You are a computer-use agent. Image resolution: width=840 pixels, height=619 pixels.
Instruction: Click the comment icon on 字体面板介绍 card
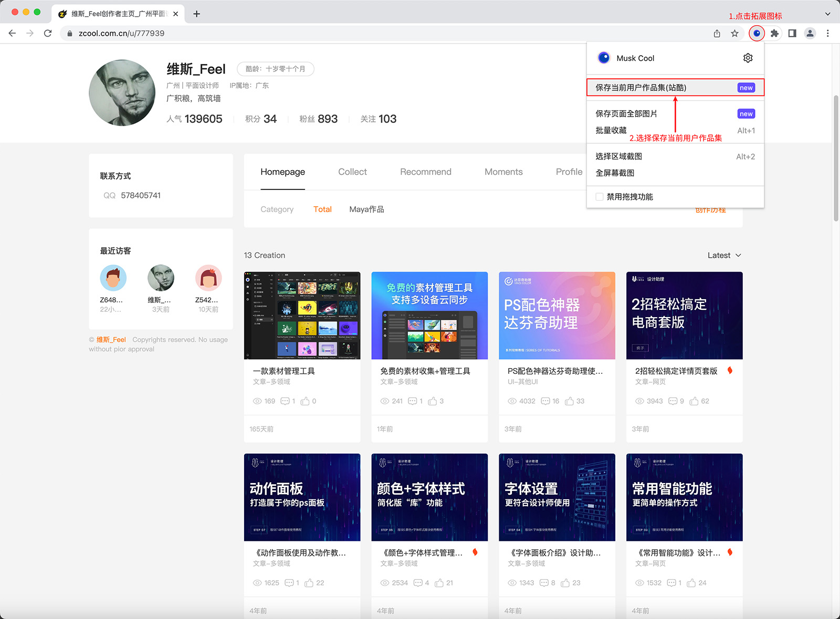pos(544,583)
